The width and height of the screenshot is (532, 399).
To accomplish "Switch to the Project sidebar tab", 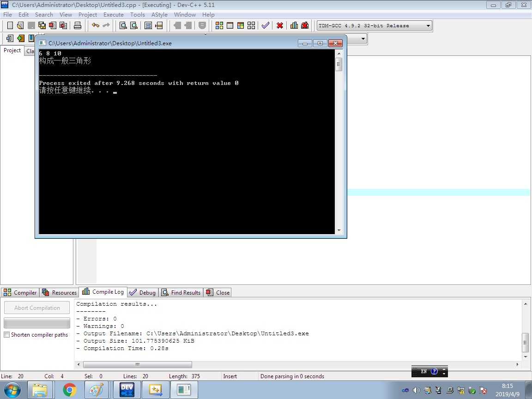I will pos(12,50).
